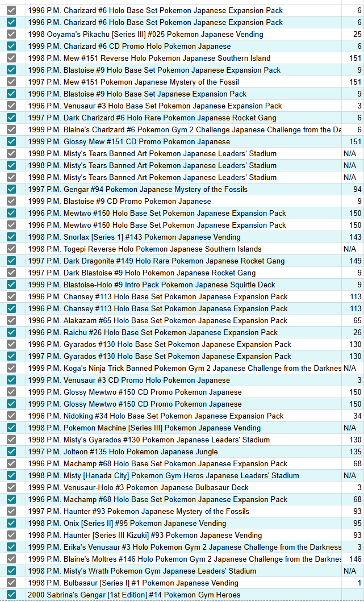Toggle checkbox for Venusaur #3 Holo Base Set row
The height and width of the screenshot is (602, 364).
pos(11,106)
